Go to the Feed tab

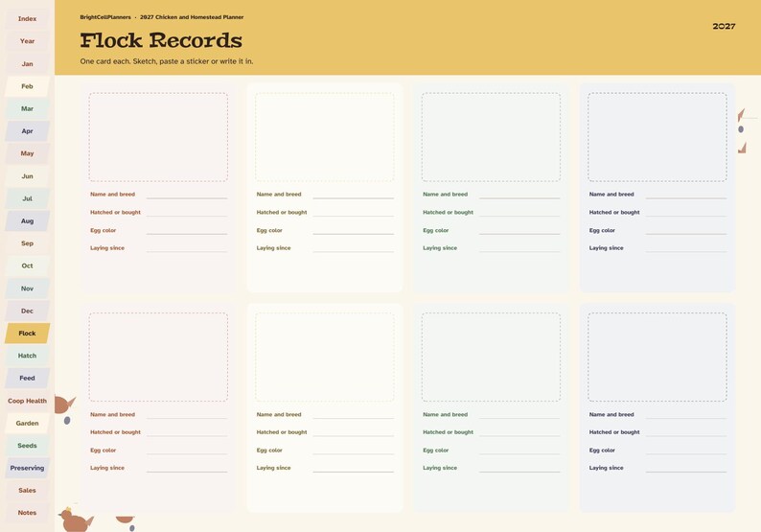pyautogui.click(x=27, y=378)
